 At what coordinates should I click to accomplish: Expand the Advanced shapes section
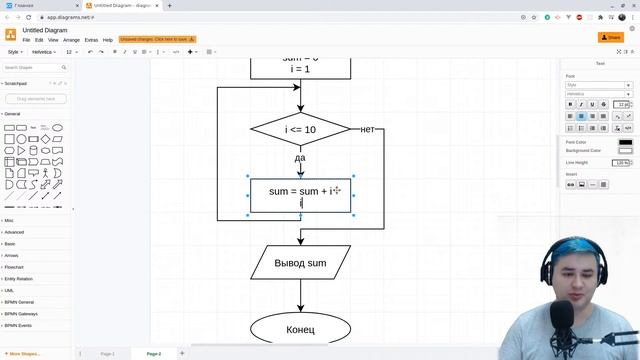[x=14, y=232]
